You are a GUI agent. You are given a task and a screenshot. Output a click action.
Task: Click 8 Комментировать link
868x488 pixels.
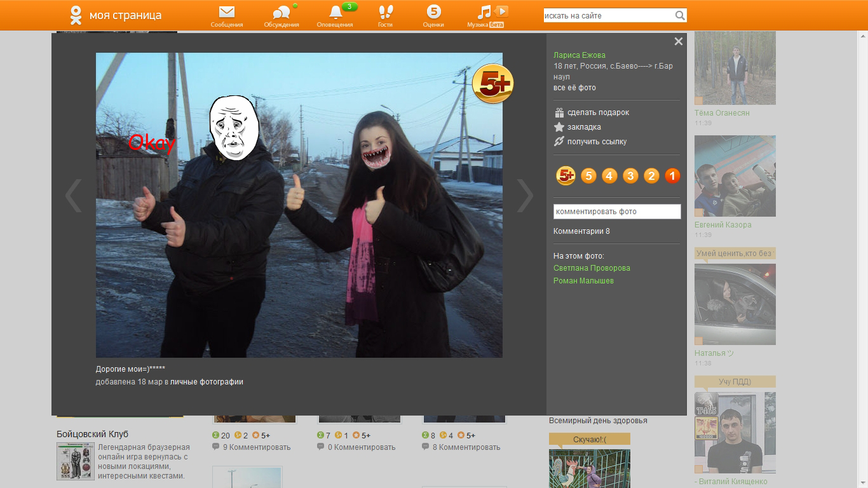pos(466,447)
